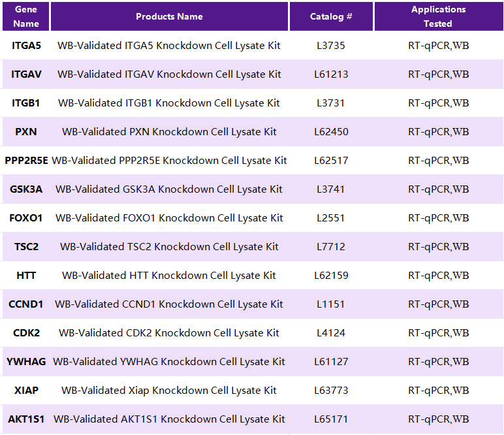
Task: Click catalog number L1151 for CCND1
Action: [331, 304]
